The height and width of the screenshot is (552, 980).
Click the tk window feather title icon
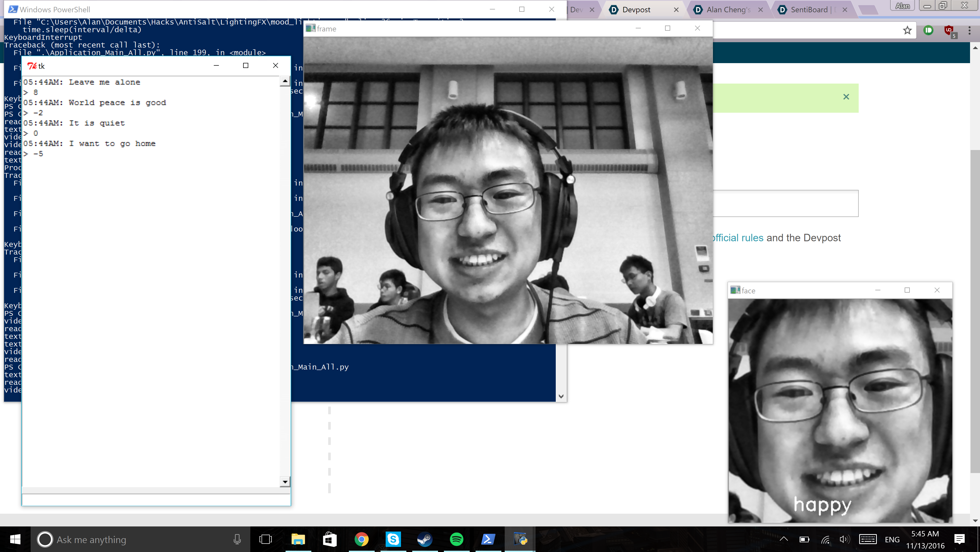coord(32,66)
